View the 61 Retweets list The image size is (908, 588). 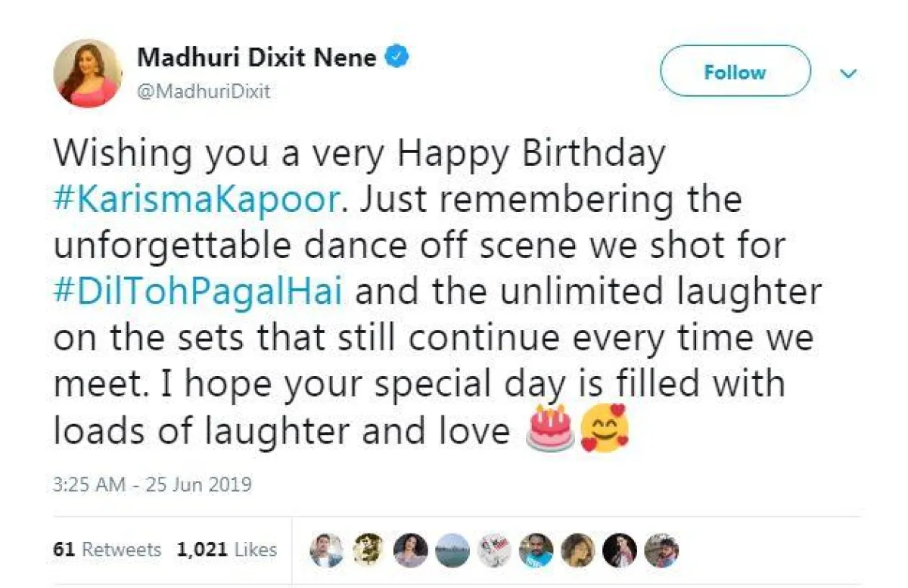(107, 549)
